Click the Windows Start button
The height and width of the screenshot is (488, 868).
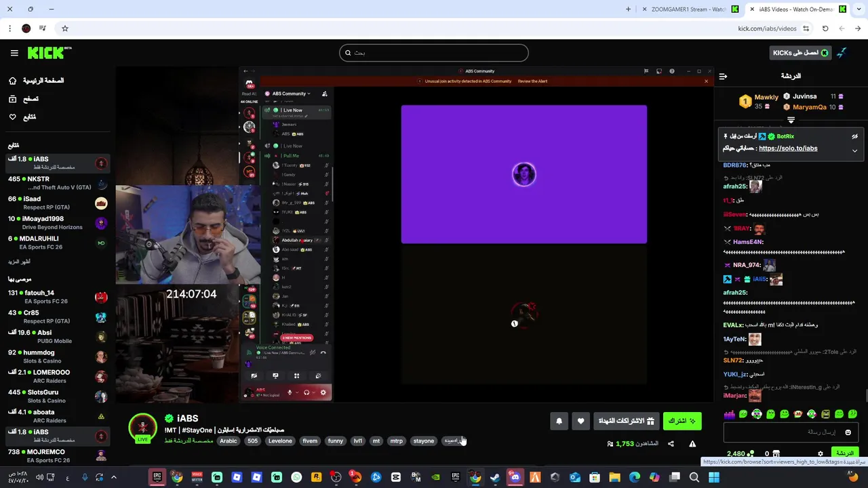point(714,477)
